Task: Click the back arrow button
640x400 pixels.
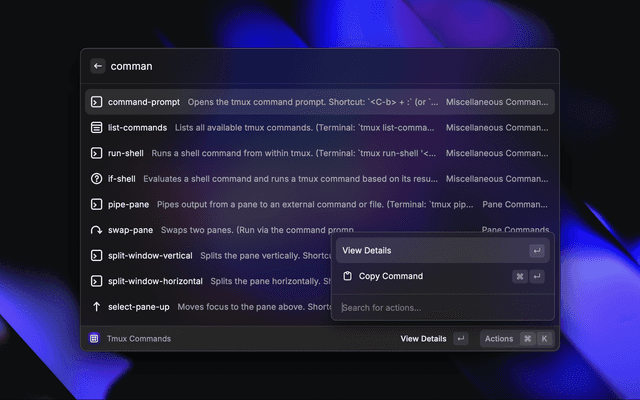Action: [x=98, y=66]
